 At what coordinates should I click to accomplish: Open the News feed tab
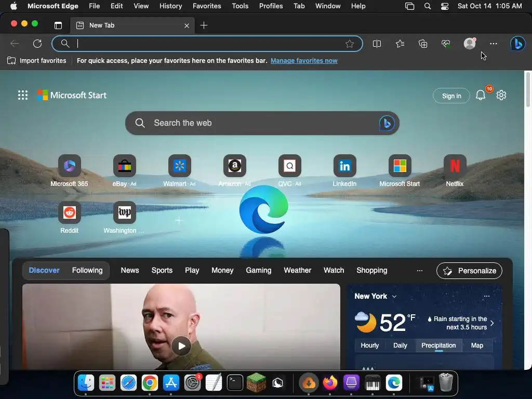(x=130, y=270)
